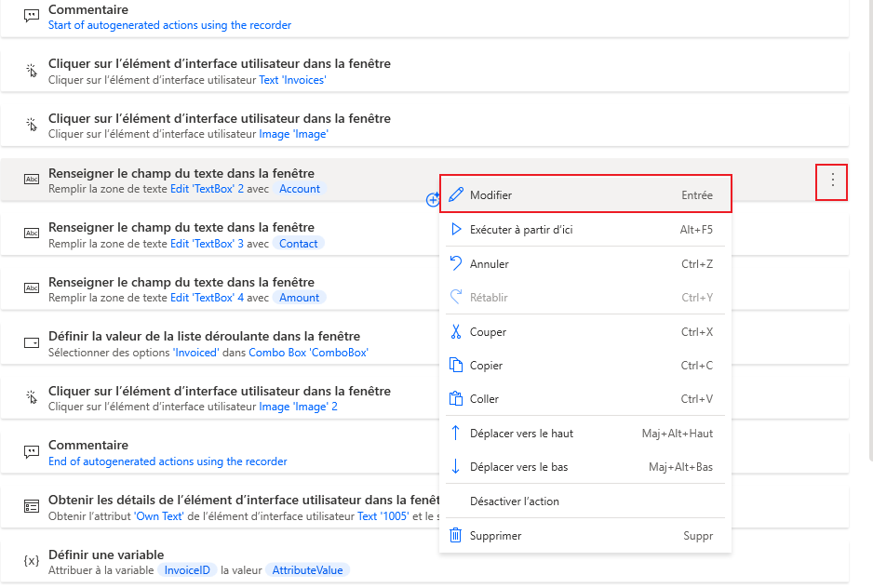Open the Edit 'TextBox' 4 element link
Image resolution: width=873 pixels, height=588 pixels.
click(x=208, y=298)
